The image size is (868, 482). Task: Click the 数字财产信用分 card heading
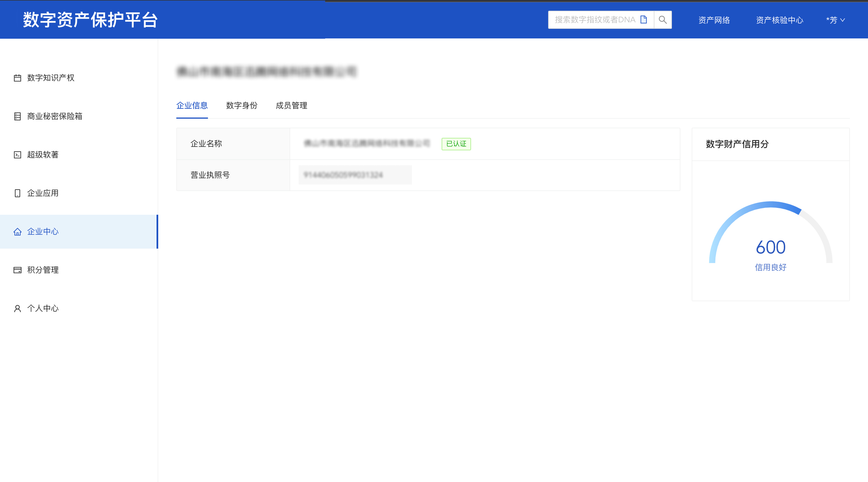click(737, 144)
